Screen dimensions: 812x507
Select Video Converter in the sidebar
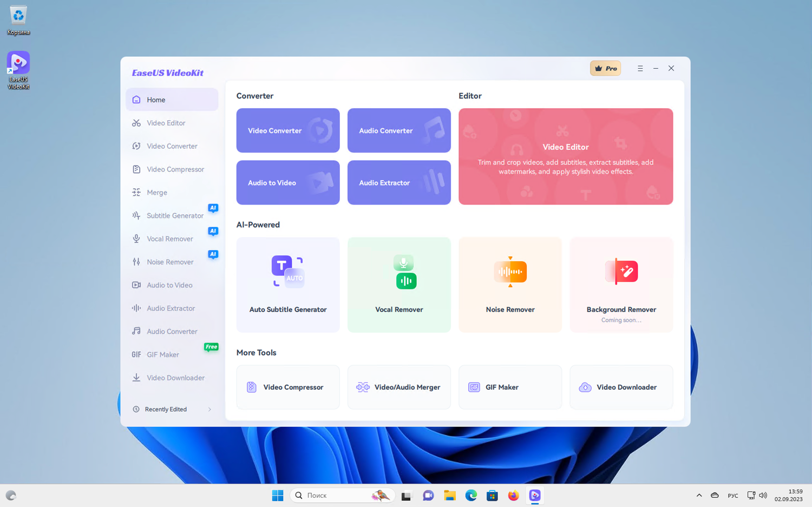pos(172,146)
